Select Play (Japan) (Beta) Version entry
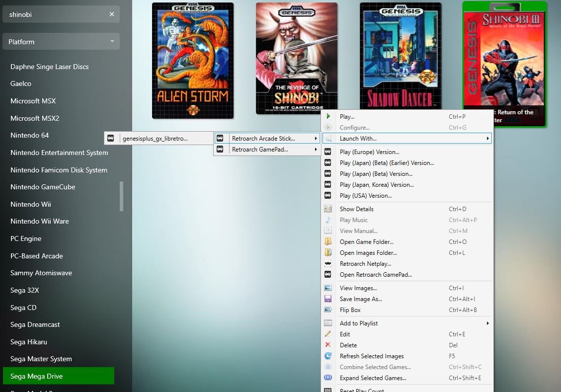Screen dimensions: 561x392 407,174
